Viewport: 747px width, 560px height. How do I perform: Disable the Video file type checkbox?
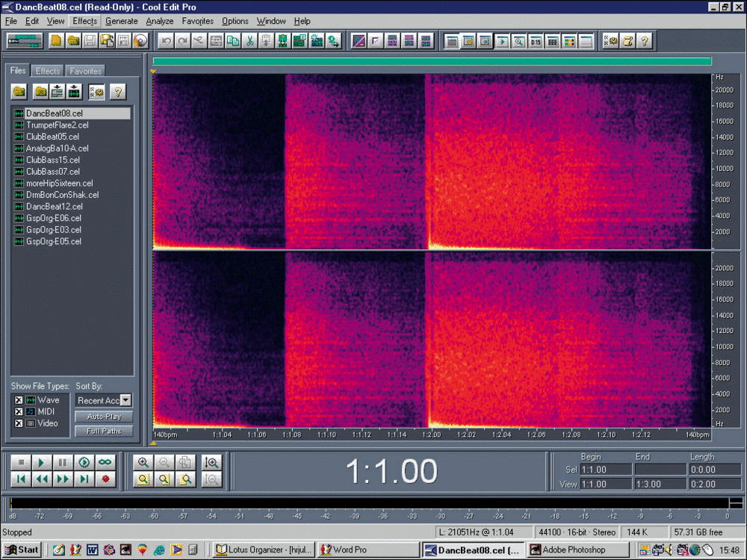(x=19, y=423)
